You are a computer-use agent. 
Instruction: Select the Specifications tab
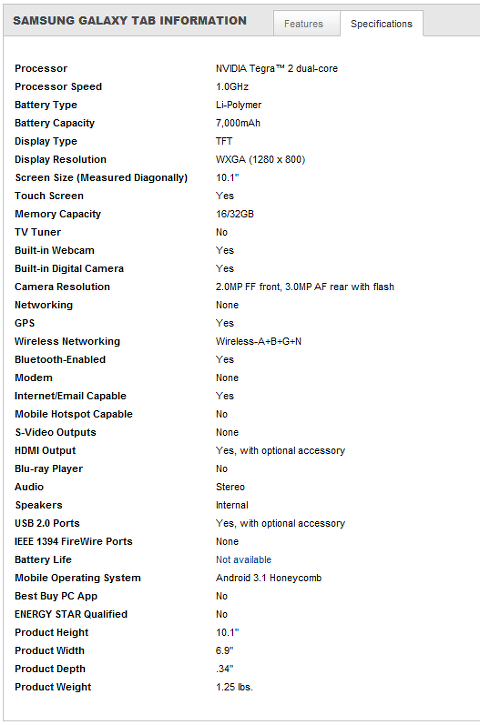pyautogui.click(x=382, y=23)
